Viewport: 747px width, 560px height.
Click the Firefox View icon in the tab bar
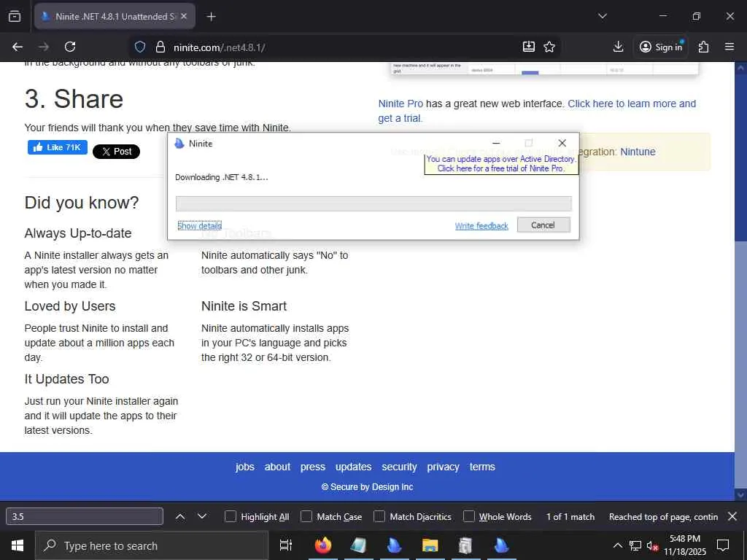(x=15, y=16)
